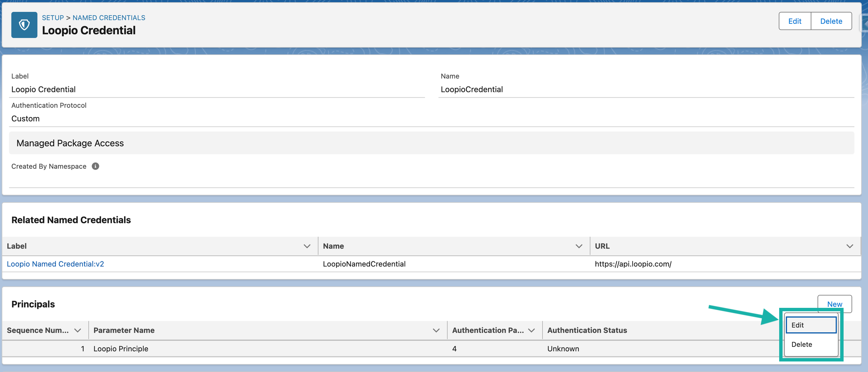Open the SETUP breadcrumb link
The width and height of the screenshot is (868, 372).
(53, 18)
